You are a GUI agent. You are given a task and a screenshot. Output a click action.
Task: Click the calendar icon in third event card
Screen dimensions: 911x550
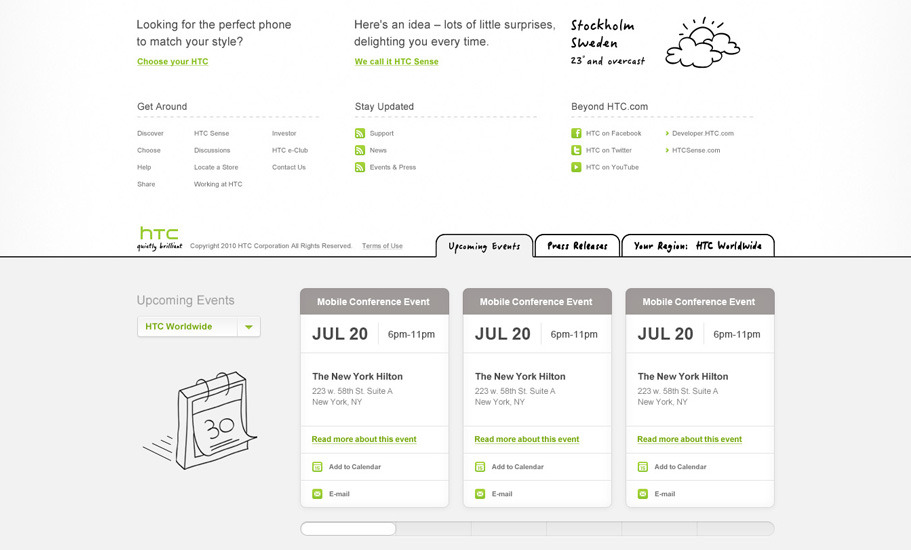tap(643, 466)
